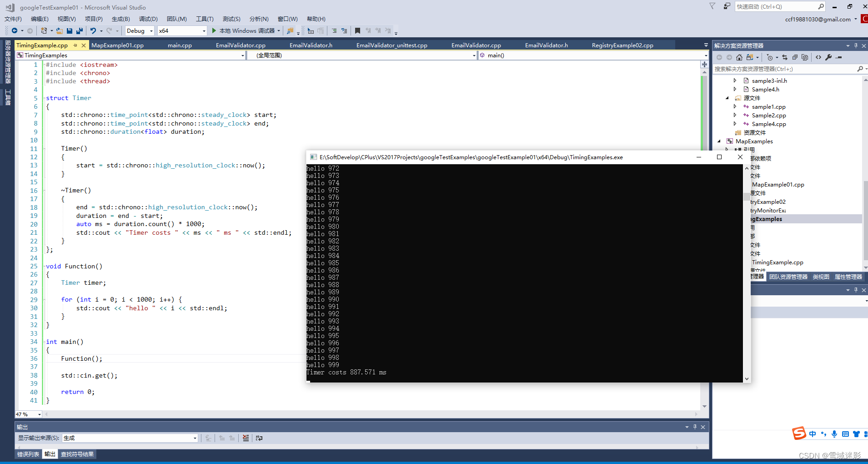Open the Debug configuration dropdown
The height and width of the screenshot is (464, 868).
[140, 30]
